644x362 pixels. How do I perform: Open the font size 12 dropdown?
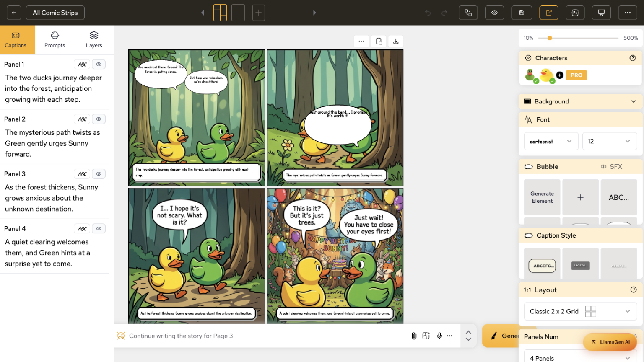tap(610, 141)
